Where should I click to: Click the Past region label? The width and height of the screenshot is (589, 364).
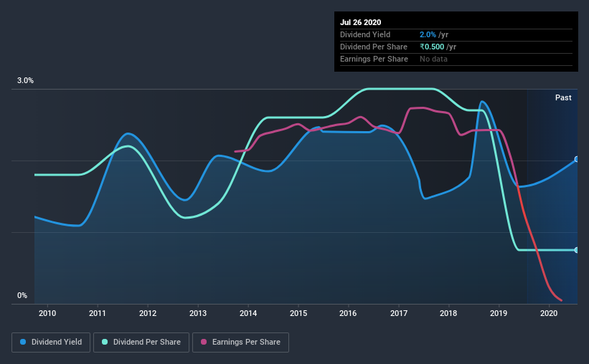[563, 98]
